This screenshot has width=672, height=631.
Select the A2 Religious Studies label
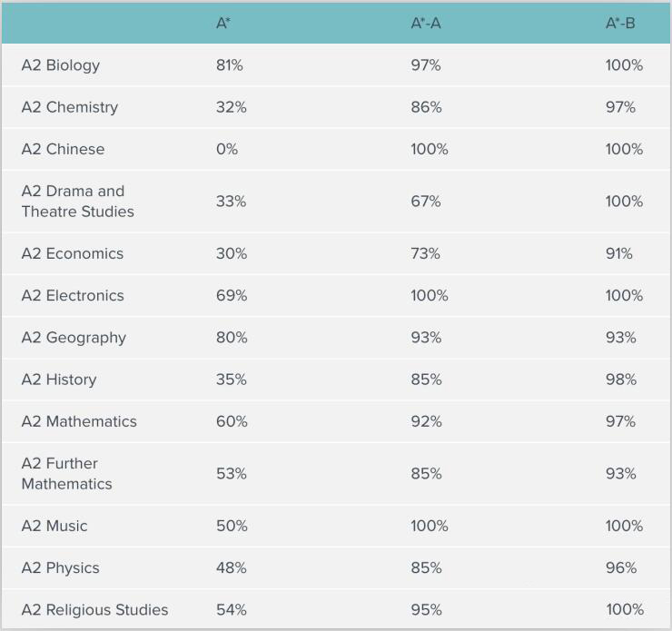94,609
